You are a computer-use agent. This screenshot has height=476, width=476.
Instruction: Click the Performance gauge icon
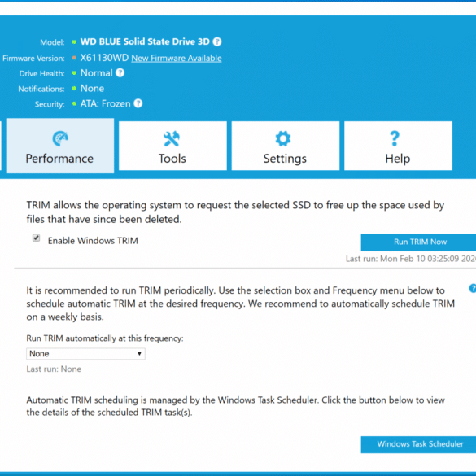(60, 138)
